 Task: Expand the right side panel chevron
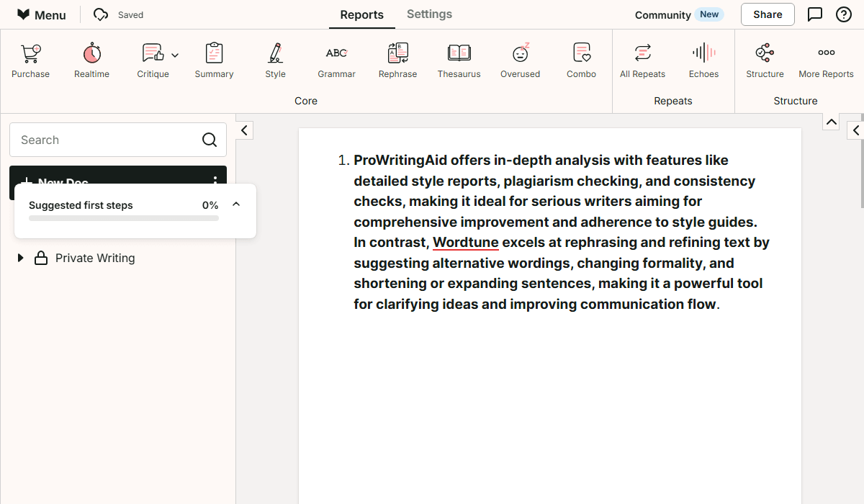(x=856, y=130)
